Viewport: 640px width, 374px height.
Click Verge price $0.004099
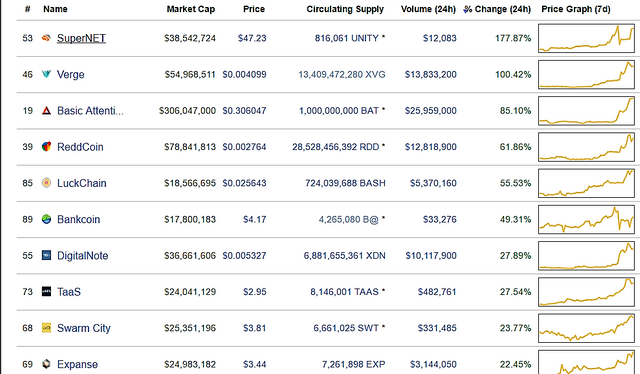point(244,74)
